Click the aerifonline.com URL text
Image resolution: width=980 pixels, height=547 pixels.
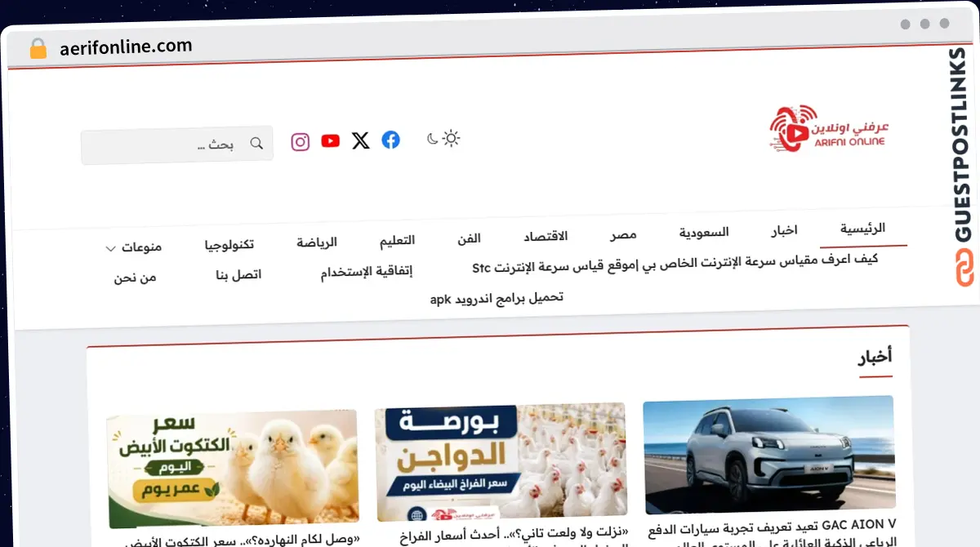tap(126, 47)
